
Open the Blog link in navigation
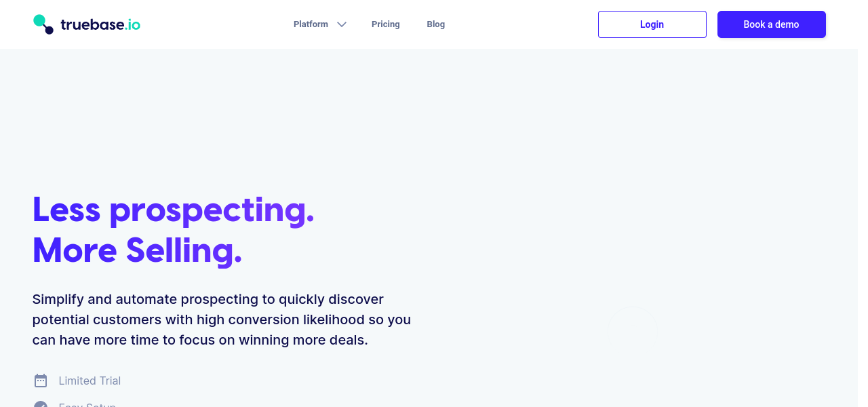pyautogui.click(x=436, y=24)
